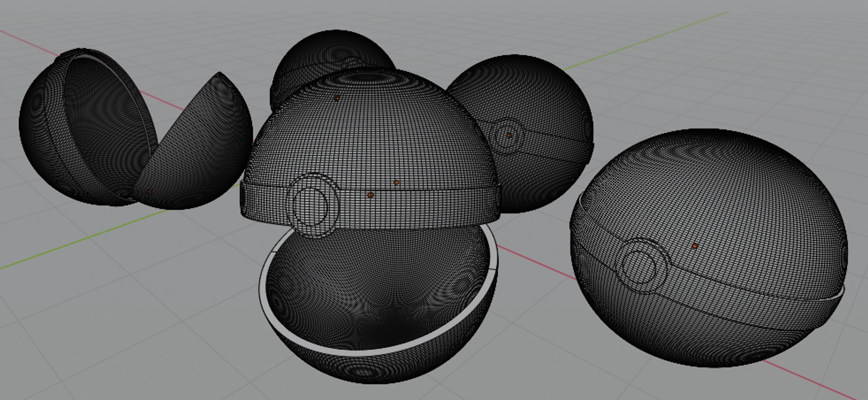The width and height of the screenshot is (868, 400).
Task: Click the orange origin dot near the center hemisphere's top
Action: [337, 98]
